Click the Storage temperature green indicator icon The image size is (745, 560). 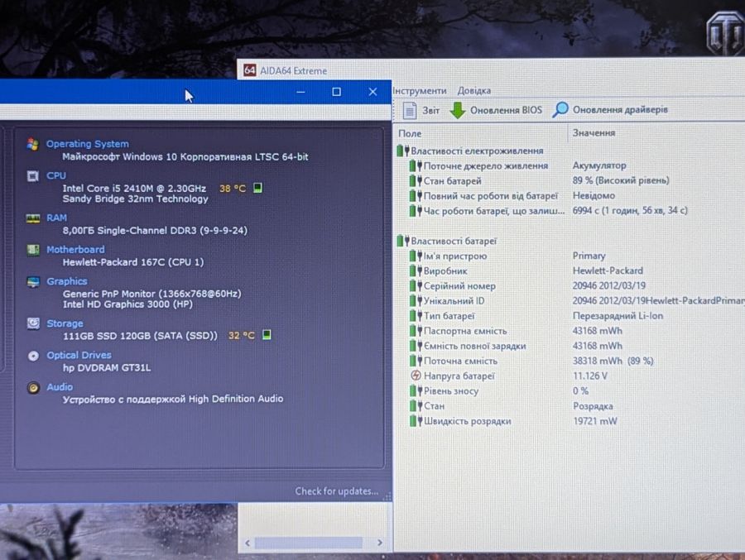(267, 335)
